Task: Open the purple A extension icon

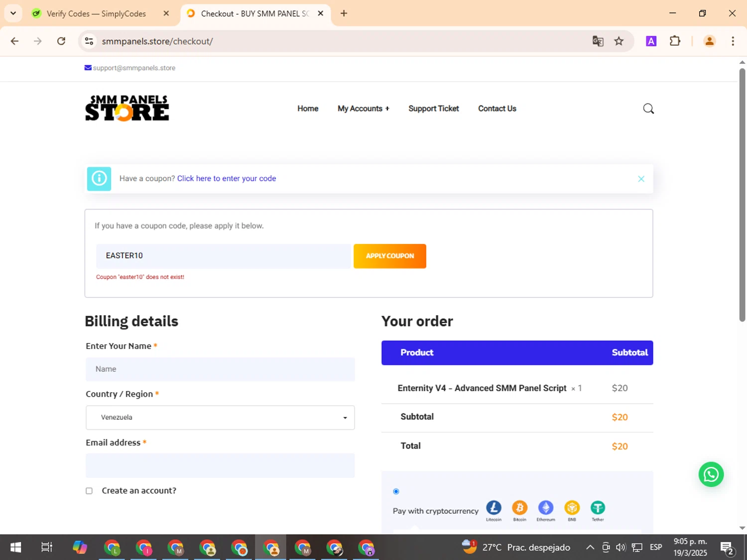Action: 651,41
